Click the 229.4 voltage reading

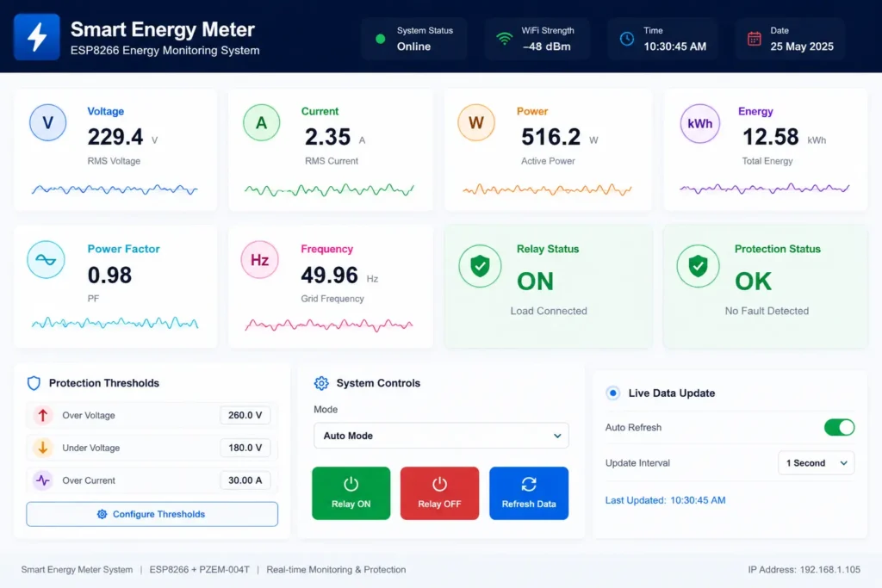pos(115,137)
